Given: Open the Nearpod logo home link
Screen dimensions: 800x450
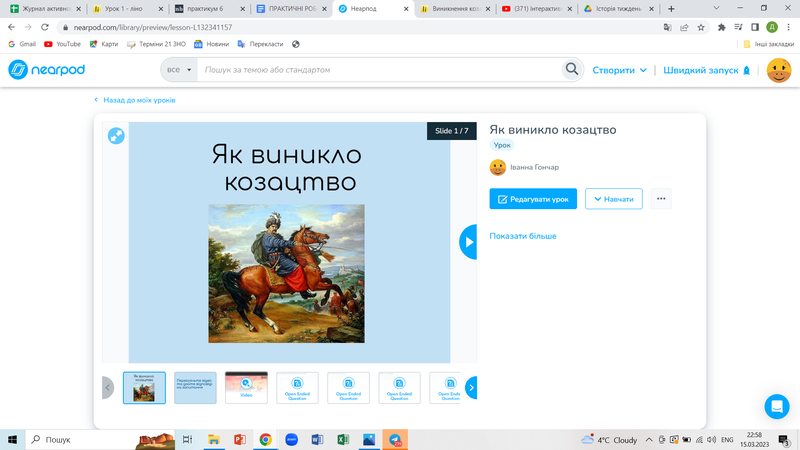Looking at the screenshot, I should click(x=46, y=70).
